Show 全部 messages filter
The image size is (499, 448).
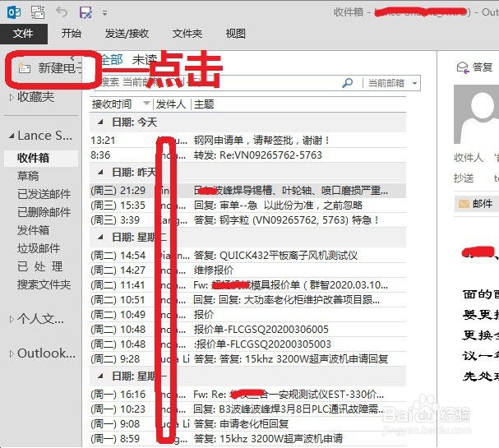pos(112,59)
